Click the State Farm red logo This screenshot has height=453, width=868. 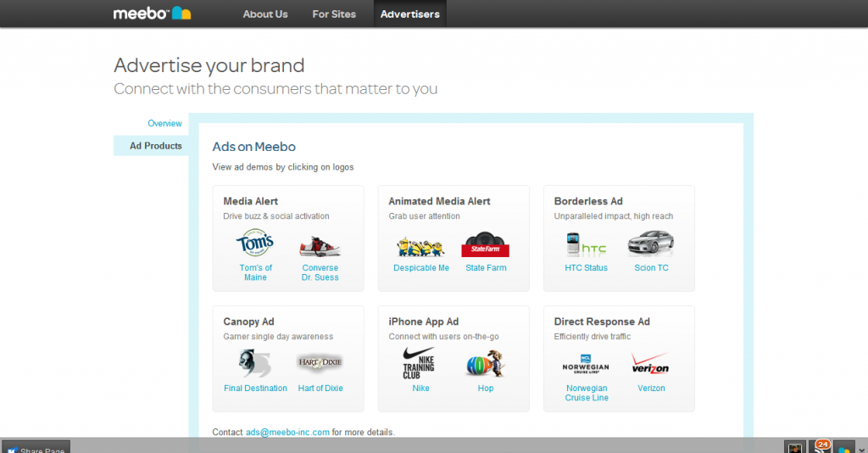point(486,244)
